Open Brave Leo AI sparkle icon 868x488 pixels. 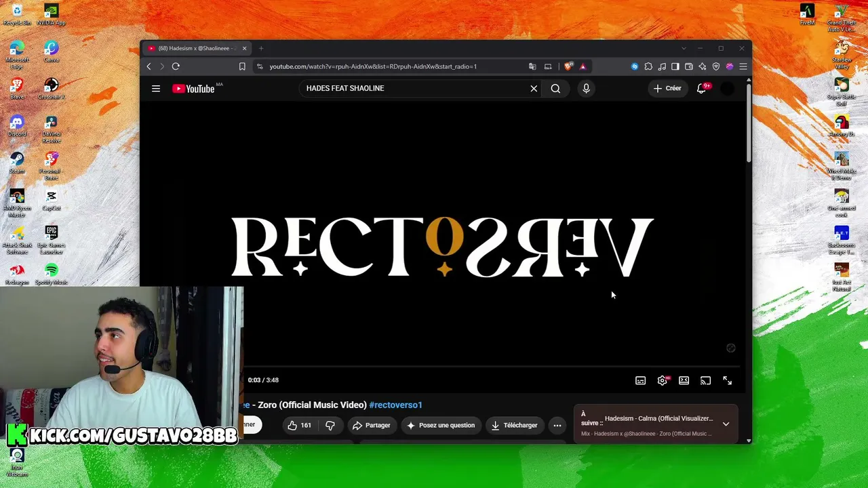(703, 66)
